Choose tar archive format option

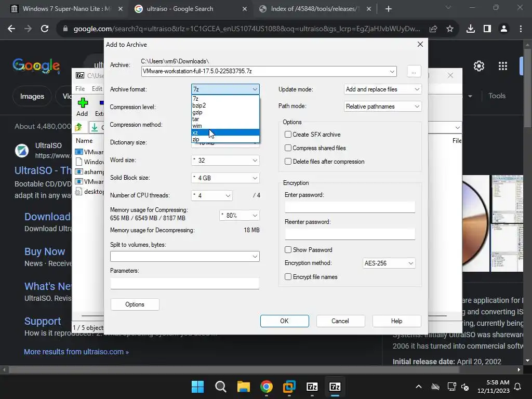click(x=225, y=119)
